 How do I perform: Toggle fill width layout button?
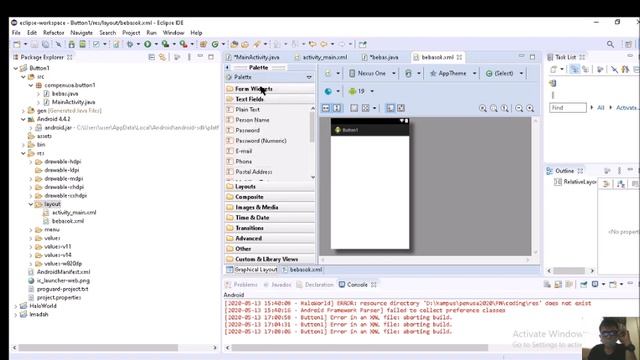click(326, 108)
